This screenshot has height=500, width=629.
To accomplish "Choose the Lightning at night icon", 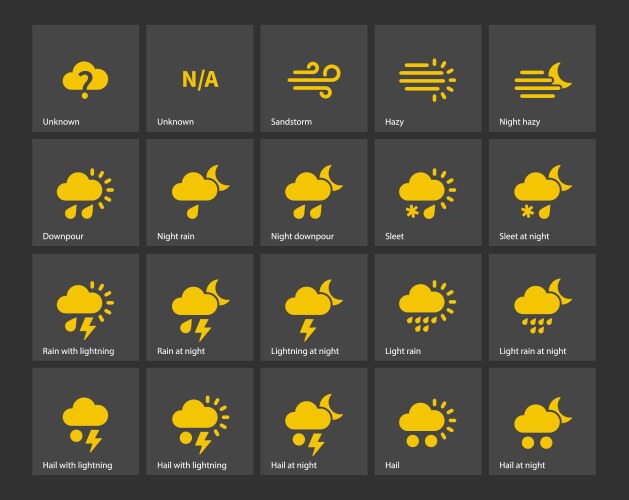I will (313, 308).
